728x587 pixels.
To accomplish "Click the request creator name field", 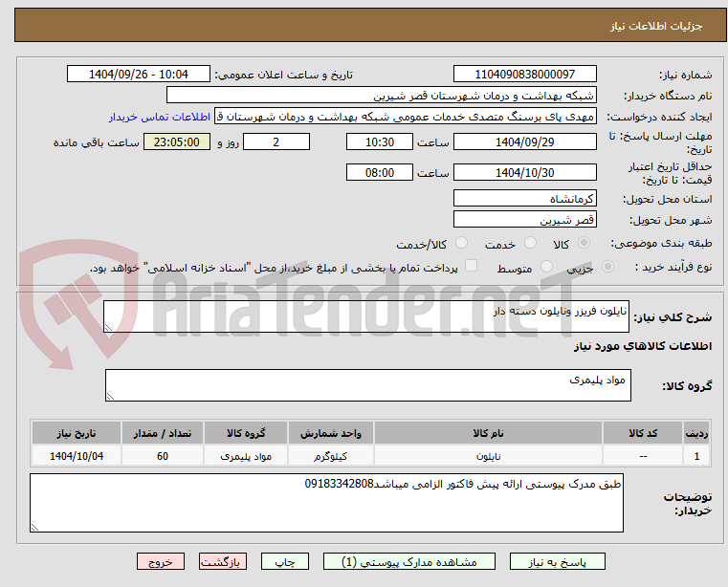I will [405, 117].
